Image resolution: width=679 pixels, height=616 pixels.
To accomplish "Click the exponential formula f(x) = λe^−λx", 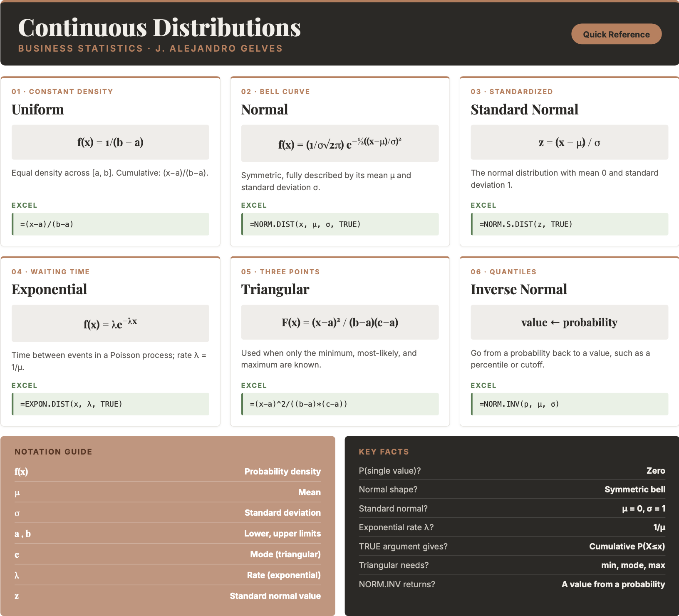I will pos(110,323).
